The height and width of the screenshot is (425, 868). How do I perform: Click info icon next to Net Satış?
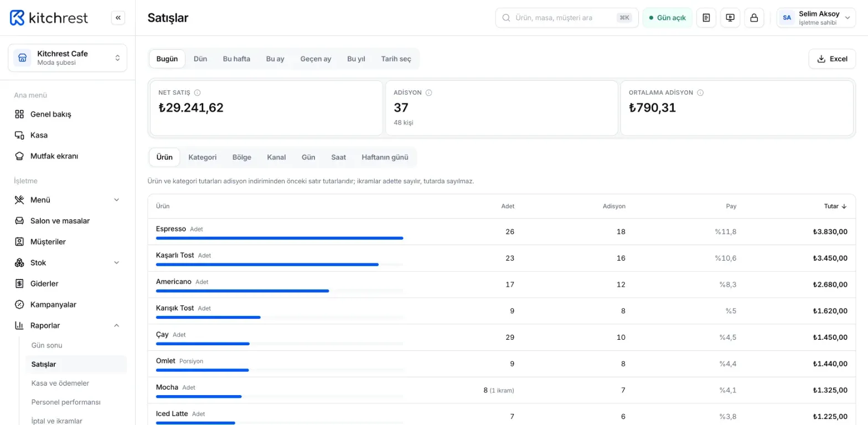point(198,93)
